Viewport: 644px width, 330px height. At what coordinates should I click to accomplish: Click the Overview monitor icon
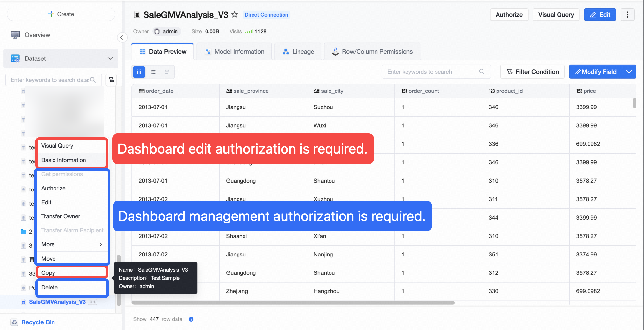point(15,35)
